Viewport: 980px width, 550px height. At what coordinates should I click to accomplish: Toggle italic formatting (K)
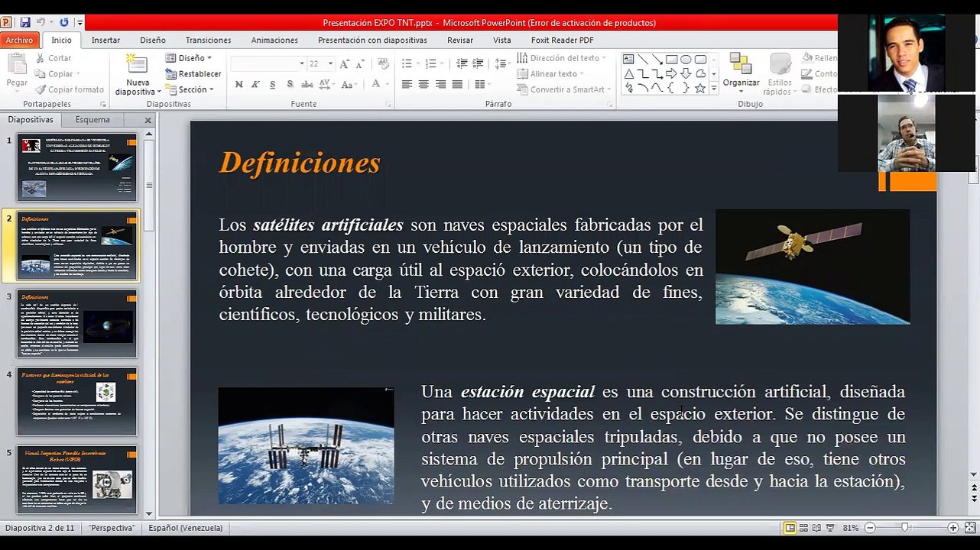[x=255, y=84]
